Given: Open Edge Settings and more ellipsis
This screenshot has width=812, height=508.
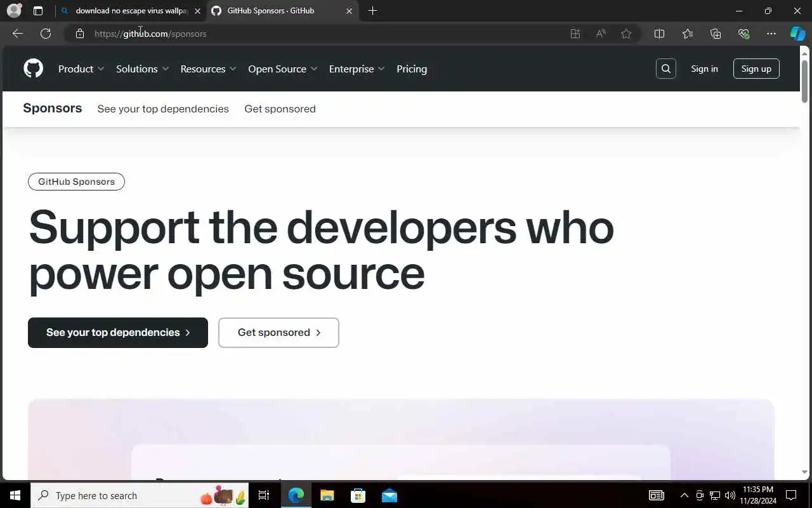Looking at the screenshot, I should click(x=771, y=34).
